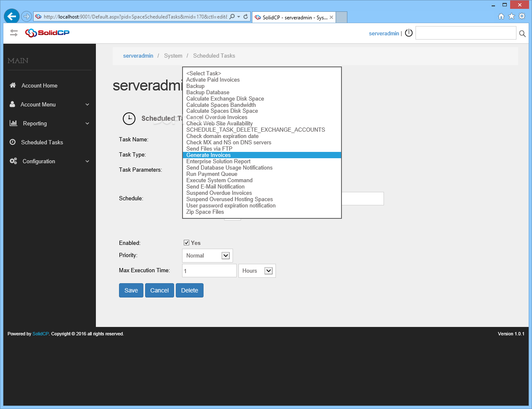Viewport: 532px width, 409px height.
Task: Click the refresh icon in address bar
Action: point(246,17)
